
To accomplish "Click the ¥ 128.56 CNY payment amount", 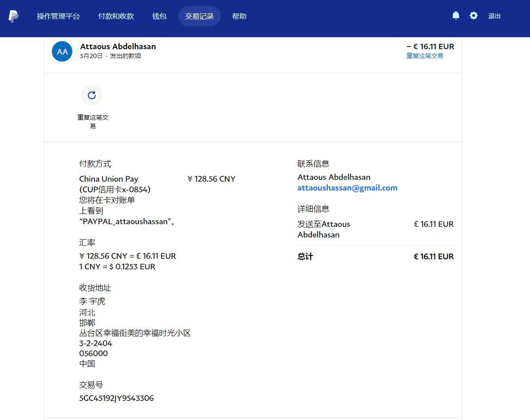I will [x=211, y=179].
